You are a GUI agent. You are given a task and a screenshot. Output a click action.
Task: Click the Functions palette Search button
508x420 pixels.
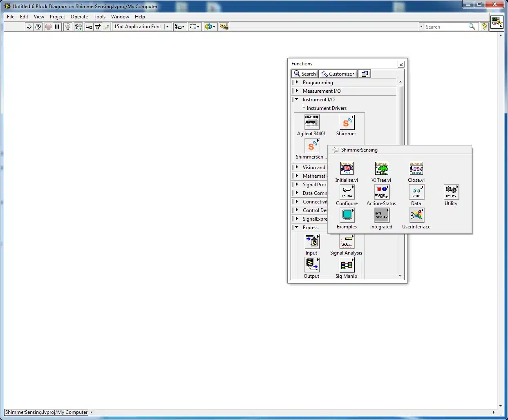point(305,74)
